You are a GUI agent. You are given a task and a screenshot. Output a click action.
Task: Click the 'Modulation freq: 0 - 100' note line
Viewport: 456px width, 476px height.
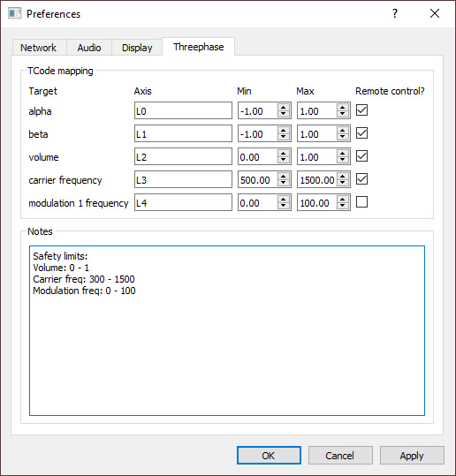84,291
